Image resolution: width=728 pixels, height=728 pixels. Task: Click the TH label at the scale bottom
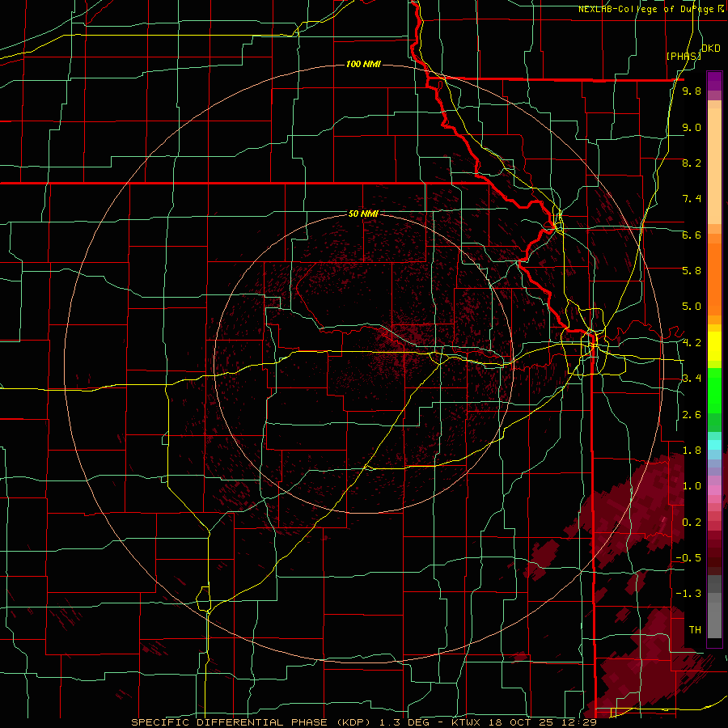click(695, 630)
